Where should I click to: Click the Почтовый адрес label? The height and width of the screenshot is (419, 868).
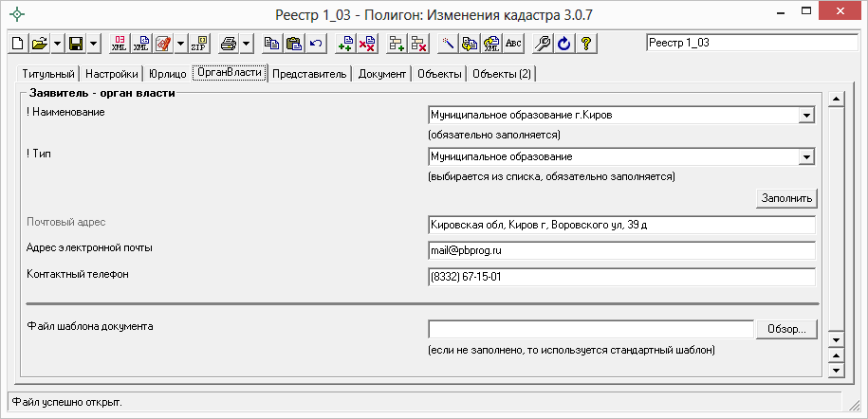tap(65, 222)
